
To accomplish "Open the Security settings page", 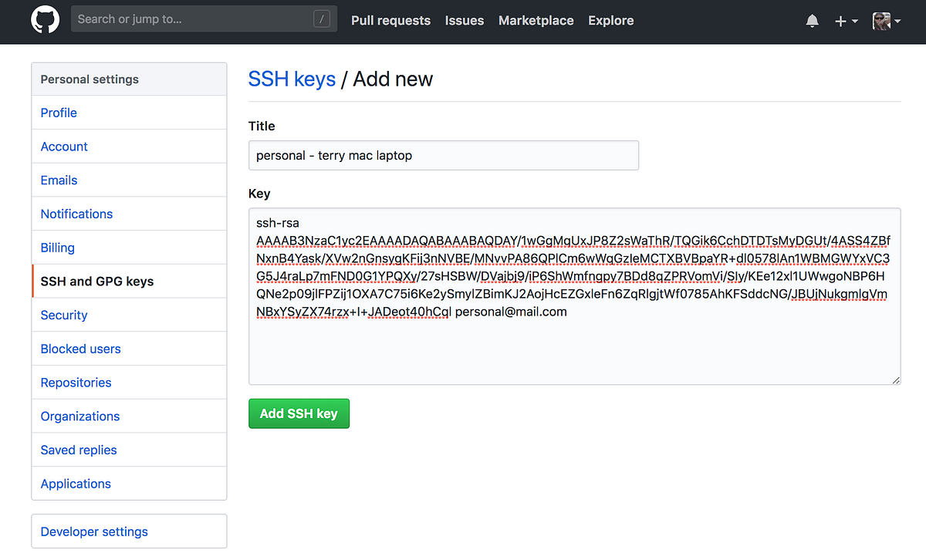I will click(x=64, y=315).
